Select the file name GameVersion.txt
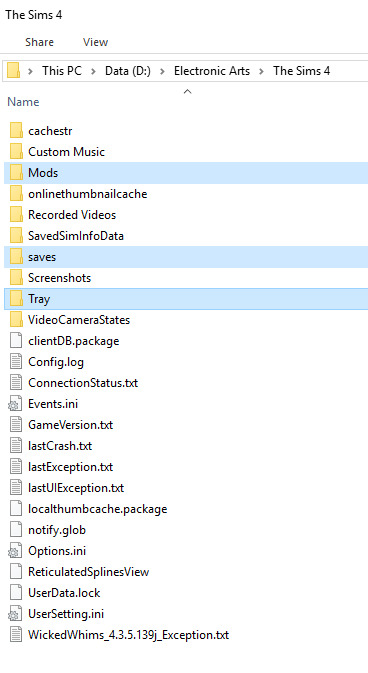The width and height of the screenshot is (368, 673). [70, 425]
